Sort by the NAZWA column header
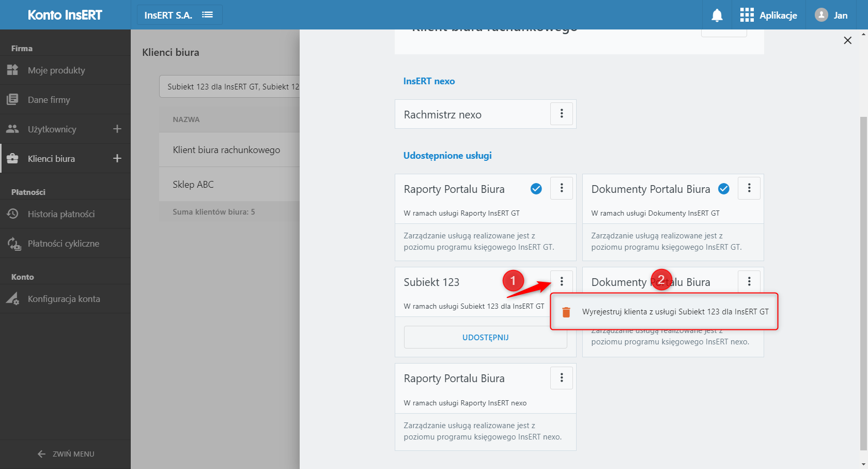868x469 pixels. point(186,119)
